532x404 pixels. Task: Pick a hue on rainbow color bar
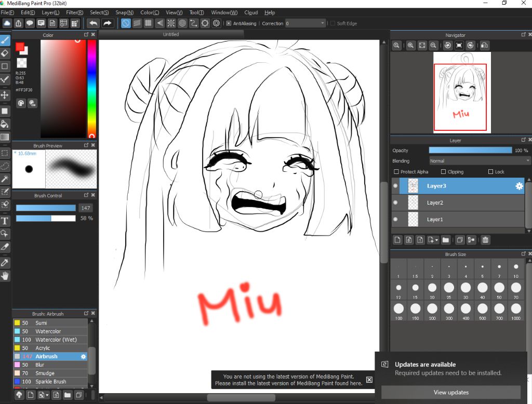pyautogui.click(x=91, y=88)
